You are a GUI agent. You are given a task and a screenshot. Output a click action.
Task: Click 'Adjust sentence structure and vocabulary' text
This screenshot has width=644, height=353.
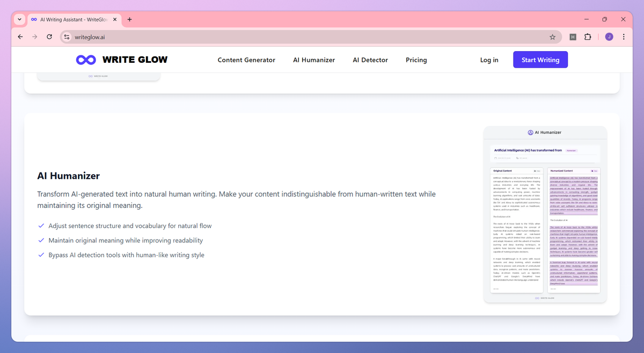pos(130,226)
